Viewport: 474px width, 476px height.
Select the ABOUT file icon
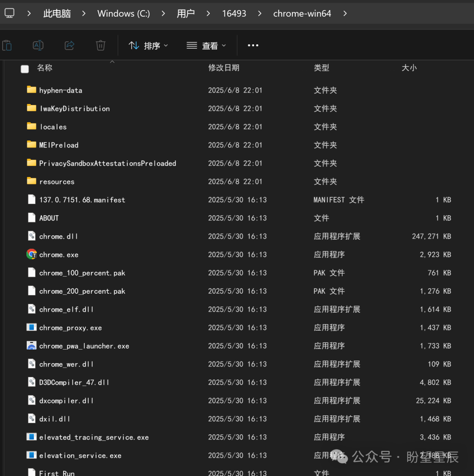tap(32, 218)
